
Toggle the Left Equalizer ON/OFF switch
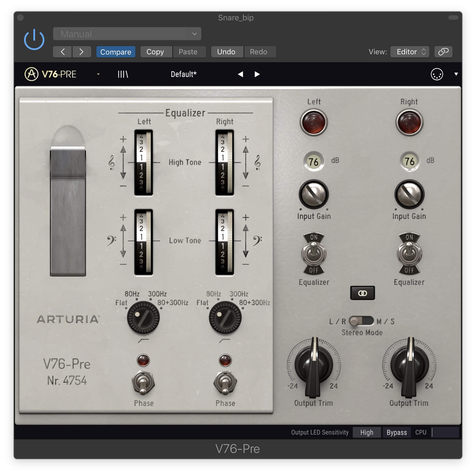click(313, 253)
